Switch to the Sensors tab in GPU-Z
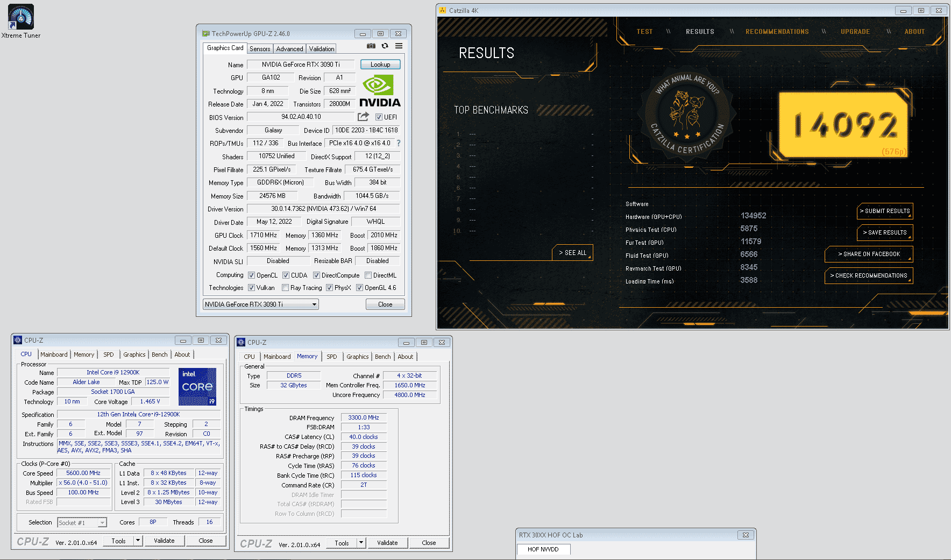This screenshot has height=560, width=951. point(260,49)
